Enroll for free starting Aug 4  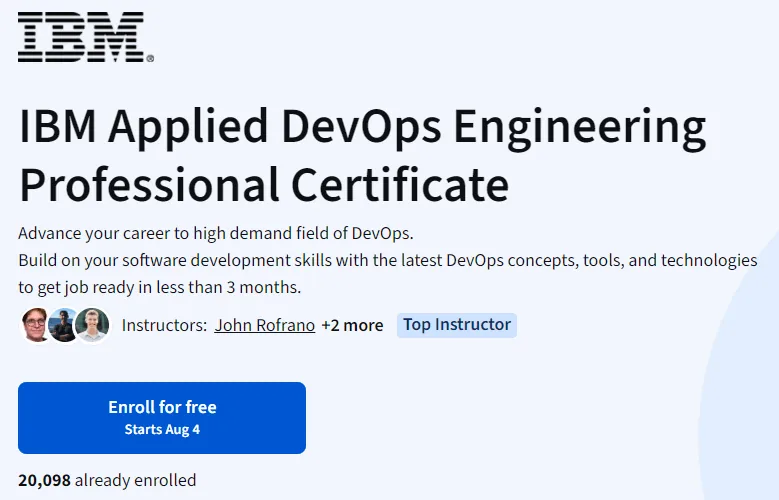click(162, 417)
